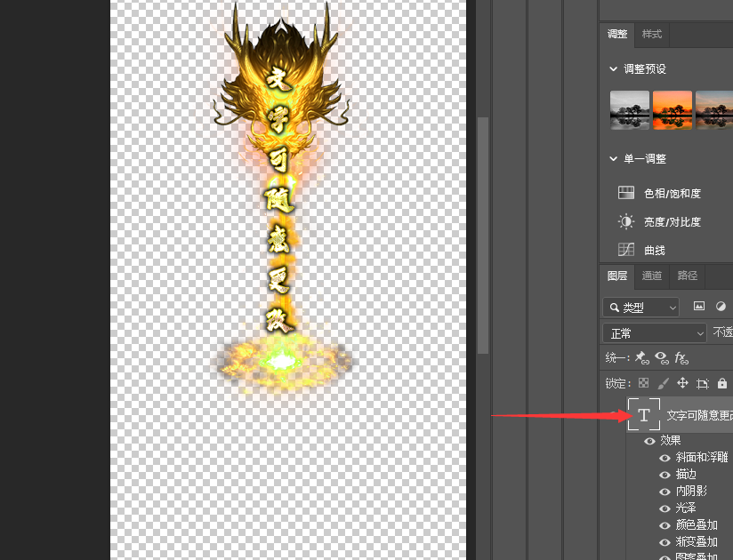Click 色相/饱和度 label
Image resolution: width=733 pixels, height=560 pixels.
point(673,194)
